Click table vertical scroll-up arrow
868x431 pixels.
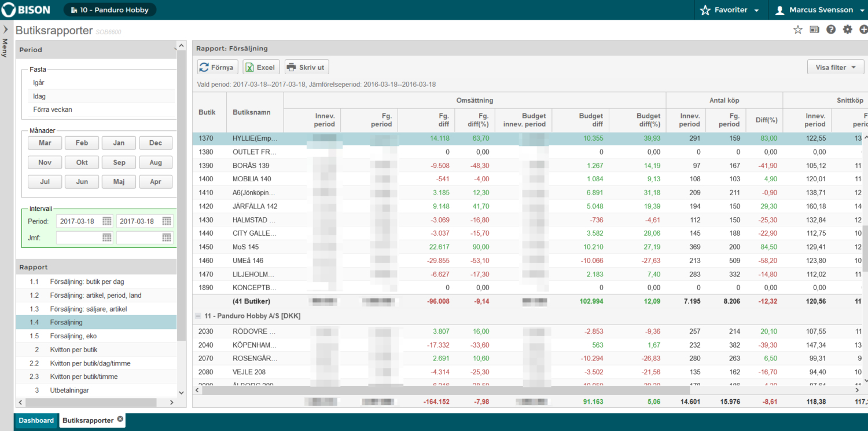(x=866, y=137)
